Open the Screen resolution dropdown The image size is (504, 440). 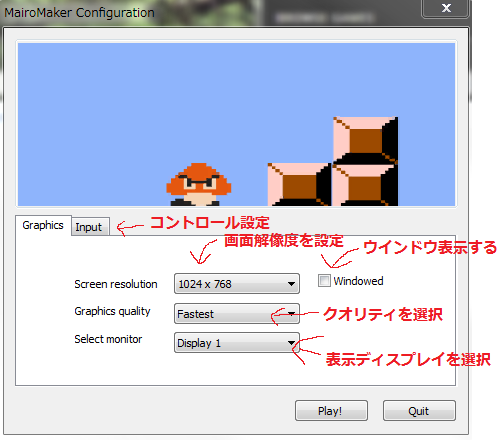[x=237, y=284]
